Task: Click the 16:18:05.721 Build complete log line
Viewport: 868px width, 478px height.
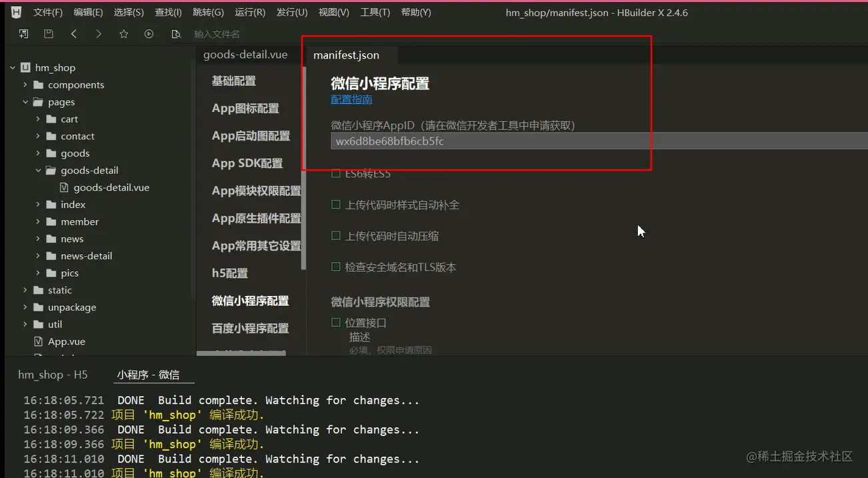Action: (221, 401)
